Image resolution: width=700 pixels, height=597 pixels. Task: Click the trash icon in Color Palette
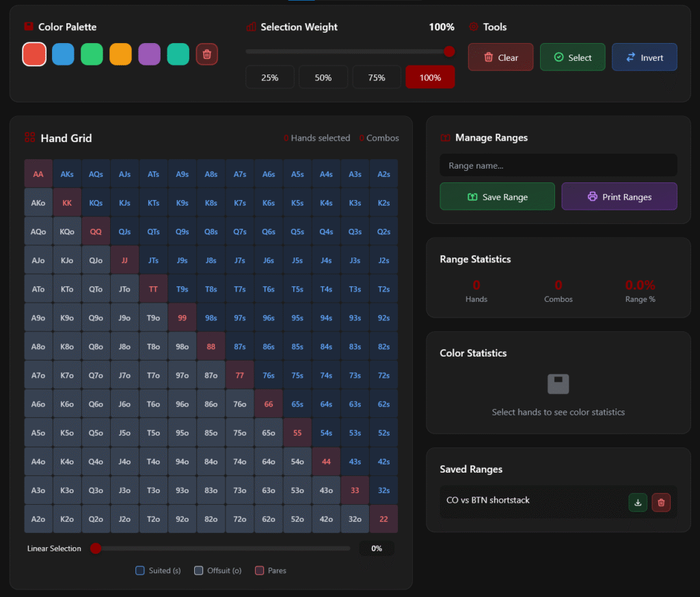click(x=207, y=55)
